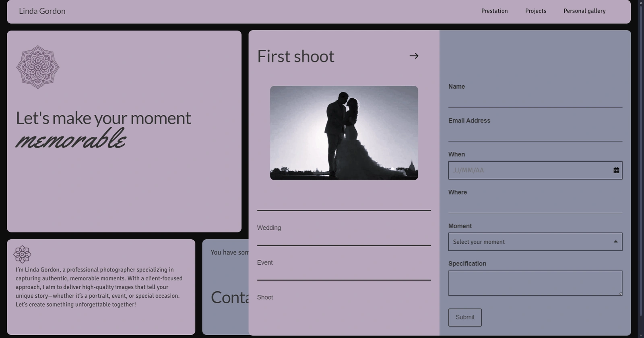
Task: Click the Let's make your moment heading
Action: coord(103,118)
